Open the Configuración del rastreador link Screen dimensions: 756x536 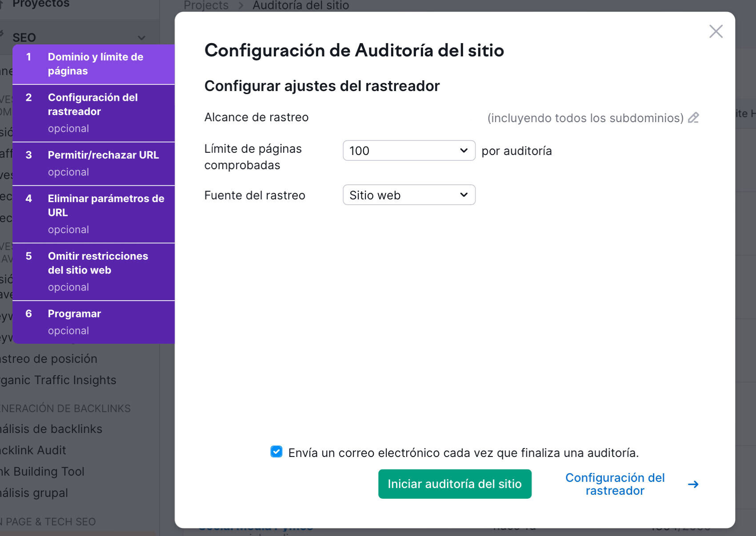615,484
